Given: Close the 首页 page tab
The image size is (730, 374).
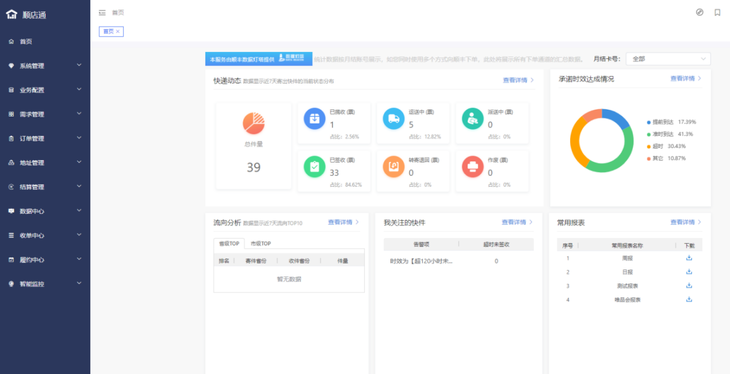Looking at the screenshot, I should (x=118, y=31).
